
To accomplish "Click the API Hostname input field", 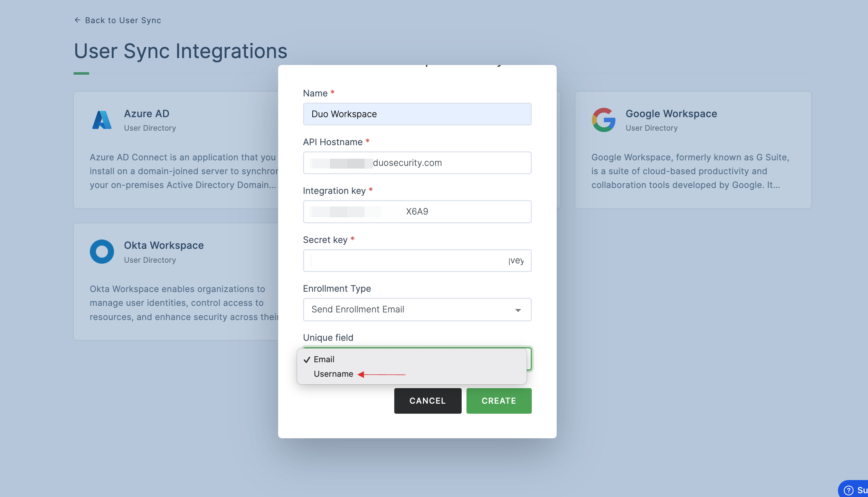I will click(x=417, y=163).
